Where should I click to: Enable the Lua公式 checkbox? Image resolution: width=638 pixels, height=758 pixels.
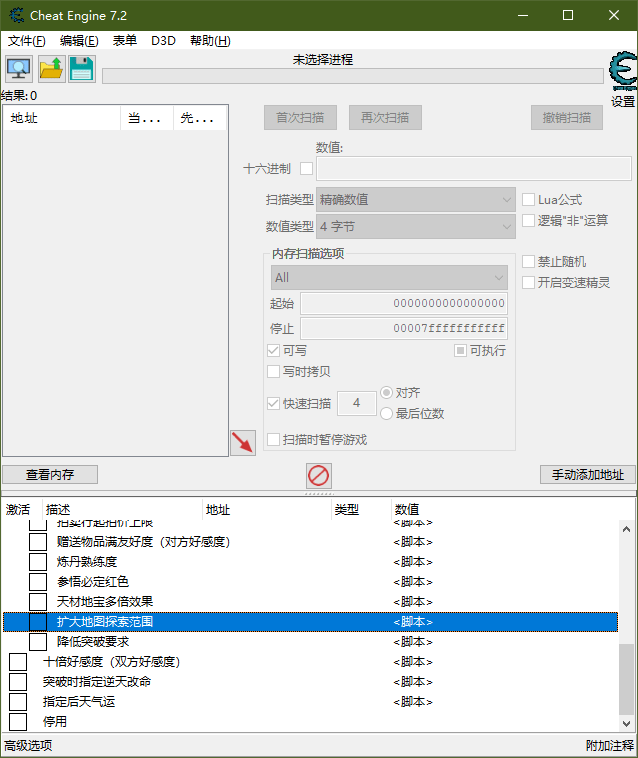pos(528,200)
